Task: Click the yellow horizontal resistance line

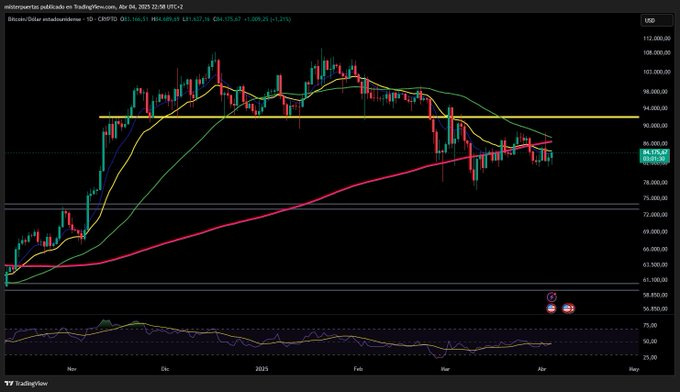Action: [x=369, y=117]
